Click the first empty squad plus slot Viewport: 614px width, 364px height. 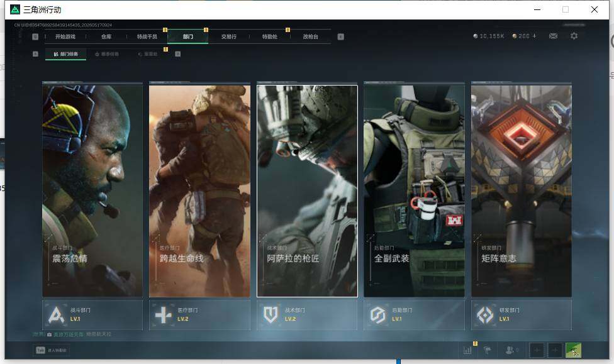point(537,350)
